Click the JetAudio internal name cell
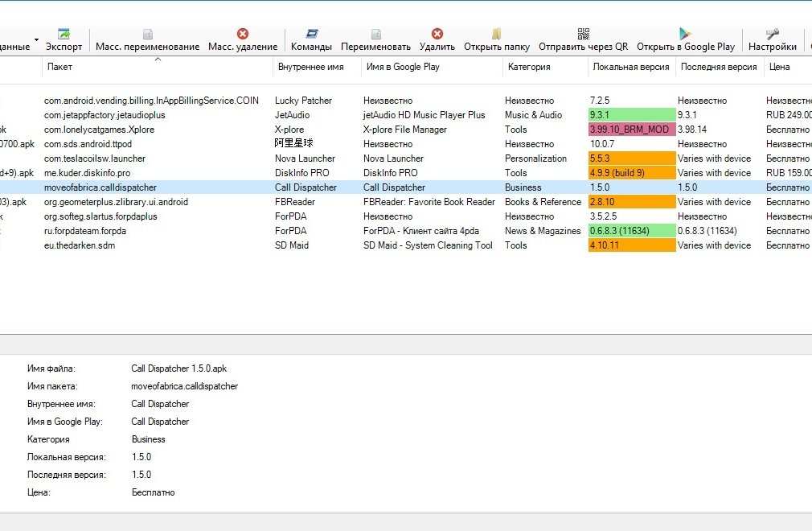Image resolution: width=812 pixels, height=531 pixels. [292, 115]
